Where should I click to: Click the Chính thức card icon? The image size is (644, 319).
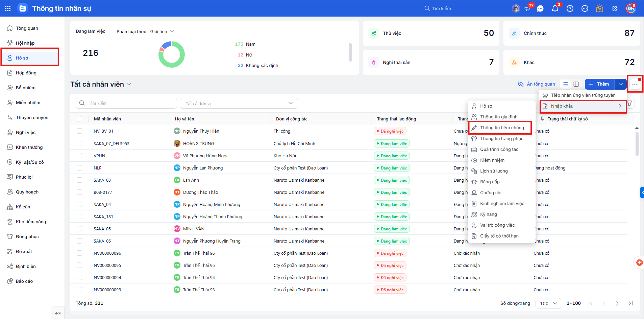coord(514,33)
